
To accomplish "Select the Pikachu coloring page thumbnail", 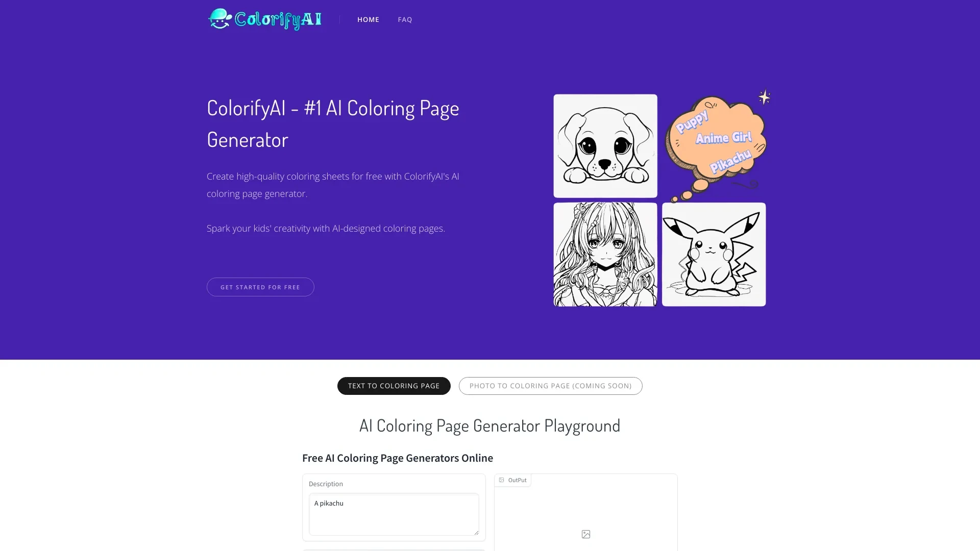I will tap(714, 254).
